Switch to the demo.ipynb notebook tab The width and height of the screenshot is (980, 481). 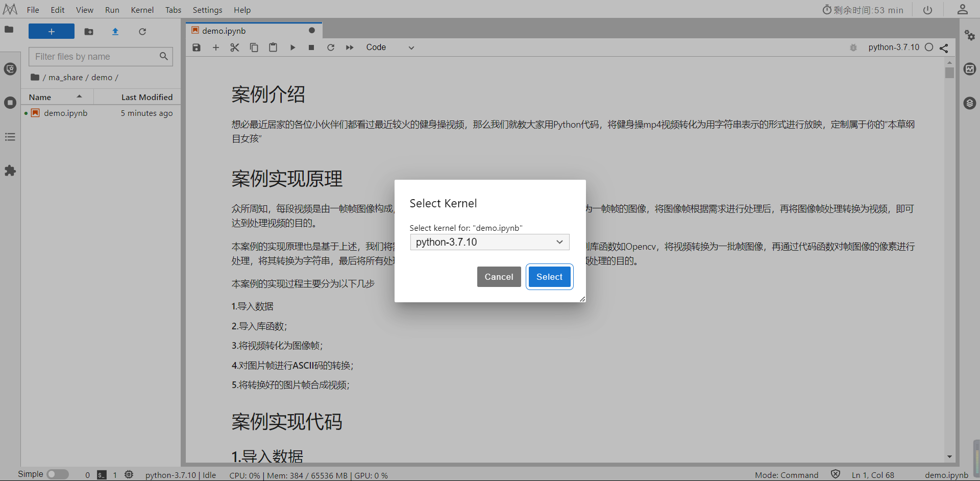[x=254, y=31]
